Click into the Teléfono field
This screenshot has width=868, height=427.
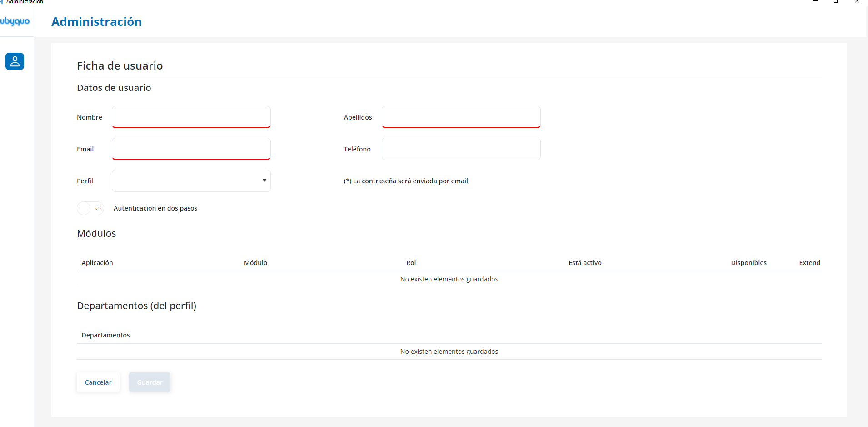click(461, 149)
